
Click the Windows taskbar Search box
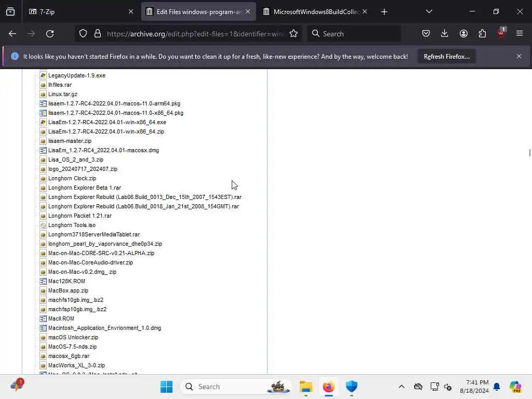tap(236, 387)
